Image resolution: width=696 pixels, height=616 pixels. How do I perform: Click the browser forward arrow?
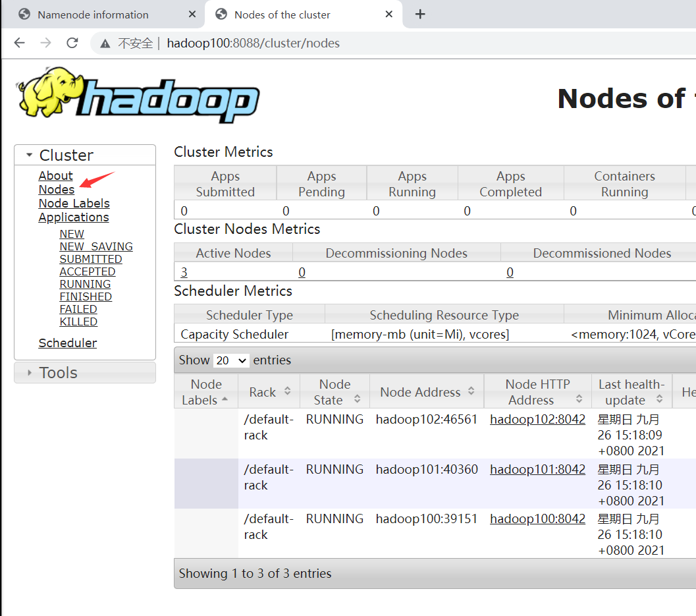tap(45, 43)
